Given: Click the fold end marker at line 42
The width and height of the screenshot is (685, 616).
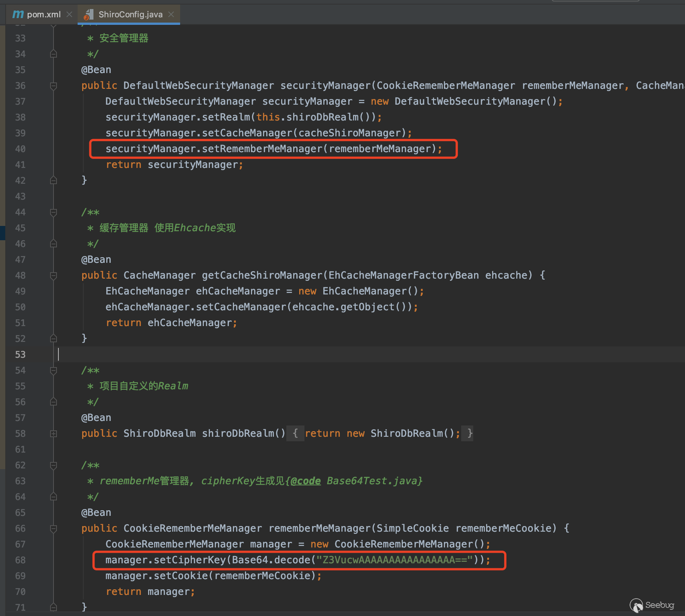Looking at the screenshot, I should coord(54,180).
